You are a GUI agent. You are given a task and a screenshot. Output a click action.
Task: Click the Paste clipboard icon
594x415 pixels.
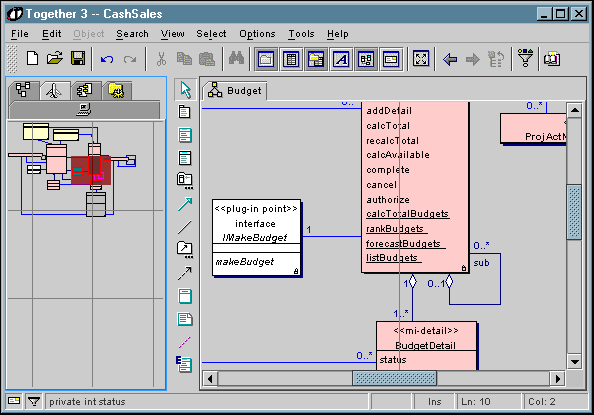[x=207, y=59]
